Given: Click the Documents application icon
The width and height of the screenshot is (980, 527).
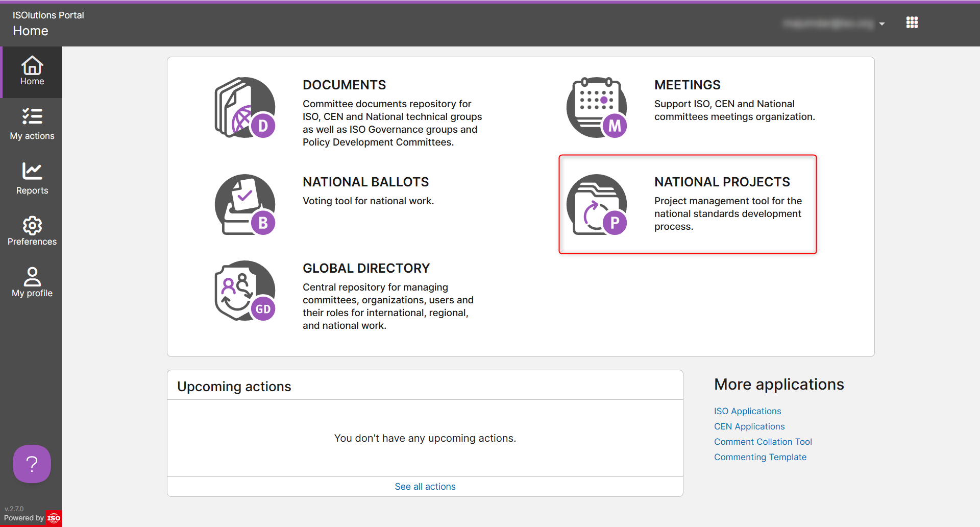Looking at the screenshot, I should point(245,107).
